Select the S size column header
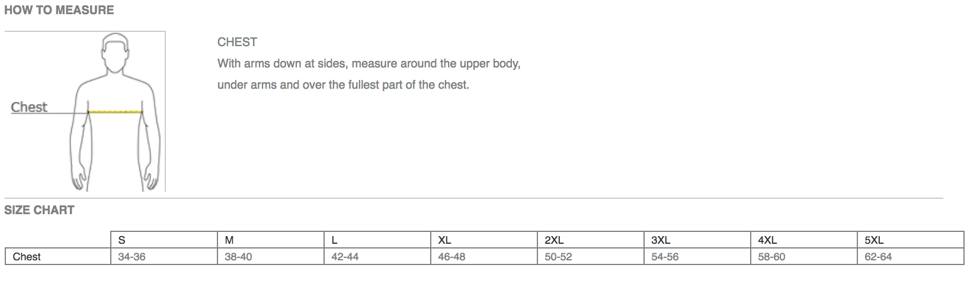This screenshot has height=284, width=980. (x=164, y=240)
